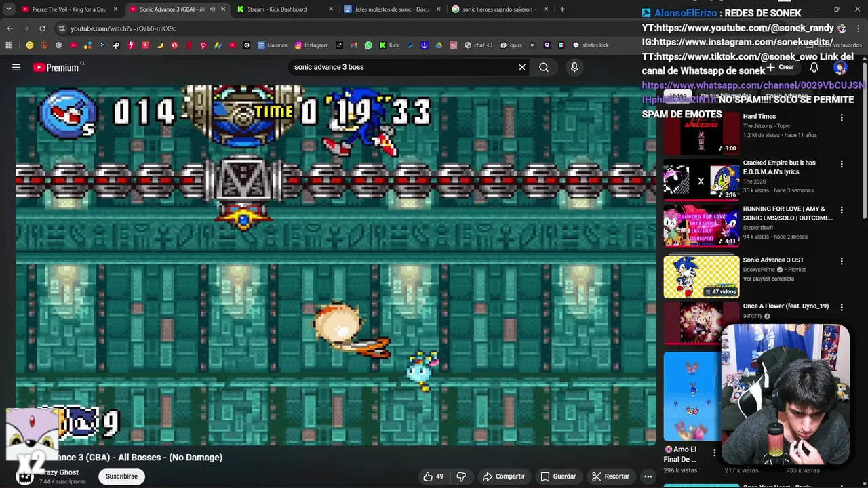Start voice search with microphone icon
868x488 pixels.
pos(574,67)
